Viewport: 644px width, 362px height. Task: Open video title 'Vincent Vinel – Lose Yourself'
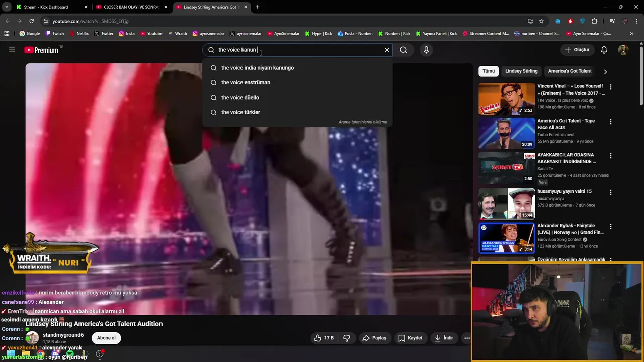(571, 89)
